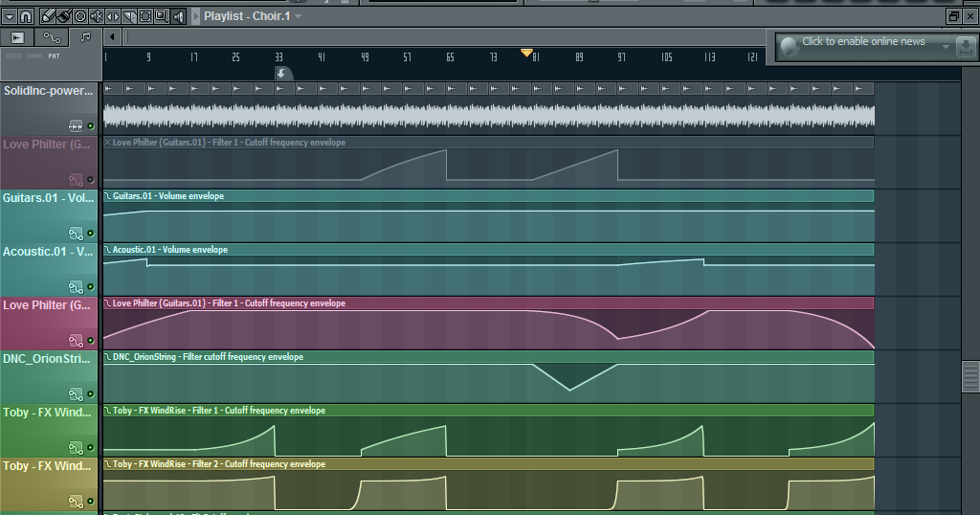Open the Playlist options menu arrow
980x515 pixels.
pos(10,16)
